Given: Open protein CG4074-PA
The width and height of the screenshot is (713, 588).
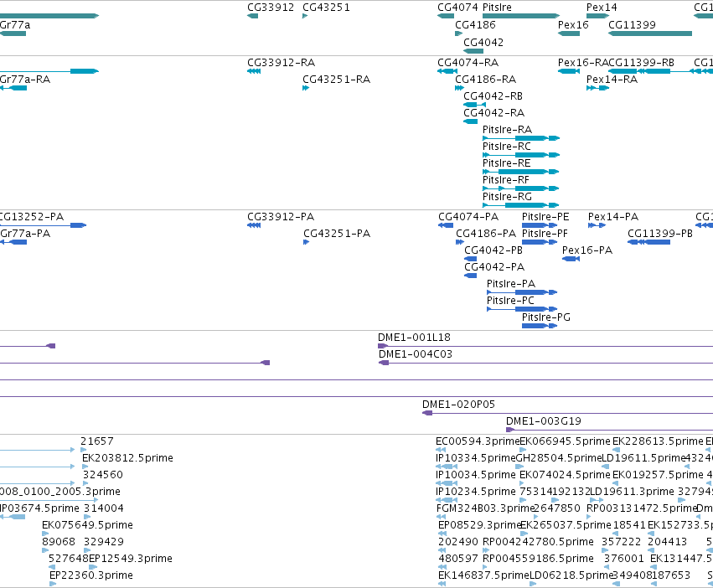Looking at the screenshot, I should 468,217.
